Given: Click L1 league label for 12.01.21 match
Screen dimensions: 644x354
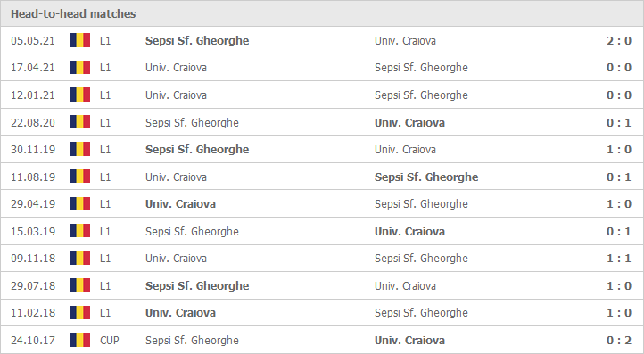Looking at the screenshot, I should [105, 95].
